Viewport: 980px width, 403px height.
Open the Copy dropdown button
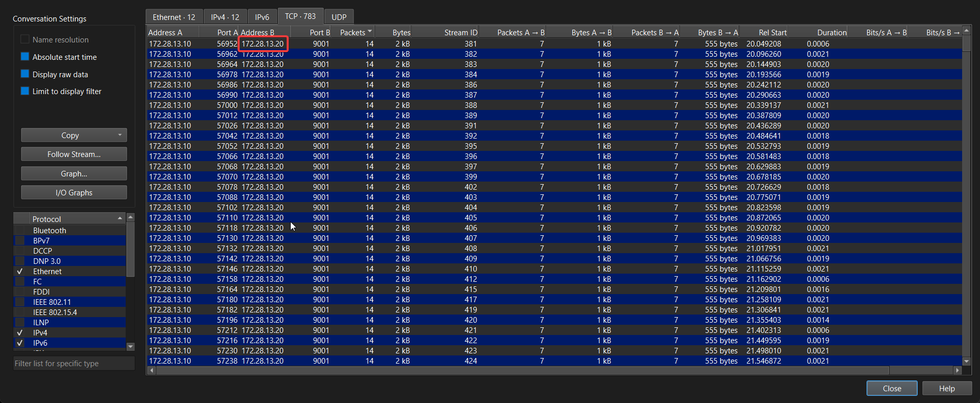74,136
